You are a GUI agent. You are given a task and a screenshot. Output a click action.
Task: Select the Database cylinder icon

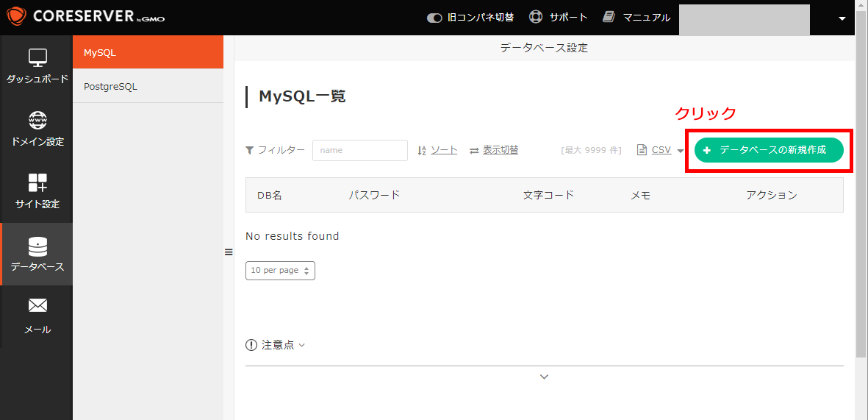(x=37, y=246)
